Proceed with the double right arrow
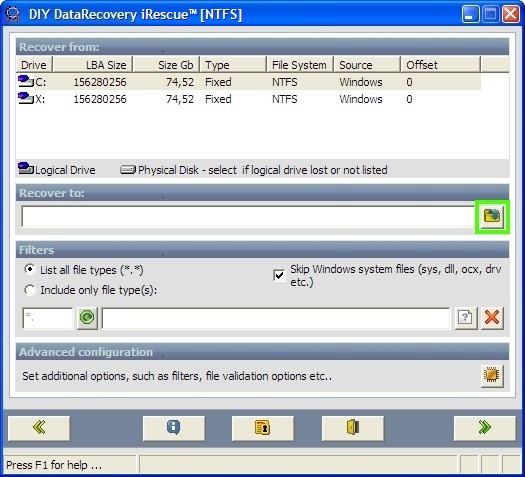The width and height of the screenshot is (525, 477). [x=485, y=428]
